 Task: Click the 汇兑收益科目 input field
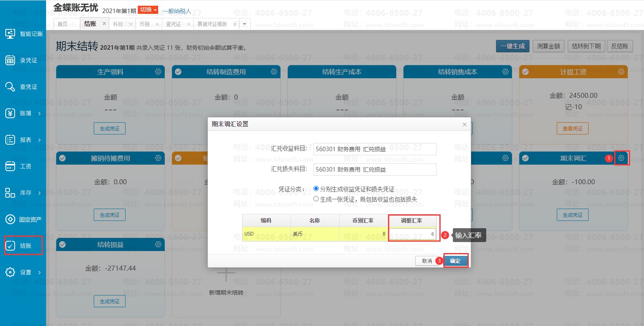pyautogui.click(x=375, y=149)
